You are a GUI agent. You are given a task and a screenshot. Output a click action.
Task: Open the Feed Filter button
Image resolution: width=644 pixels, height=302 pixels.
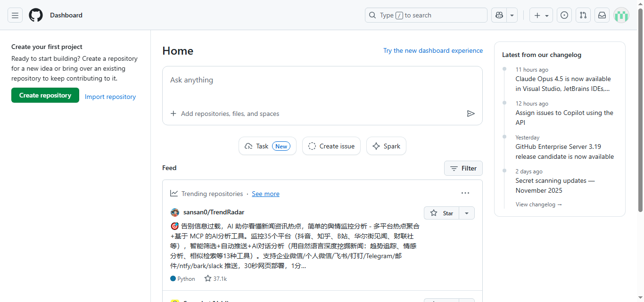click(463, 168)
